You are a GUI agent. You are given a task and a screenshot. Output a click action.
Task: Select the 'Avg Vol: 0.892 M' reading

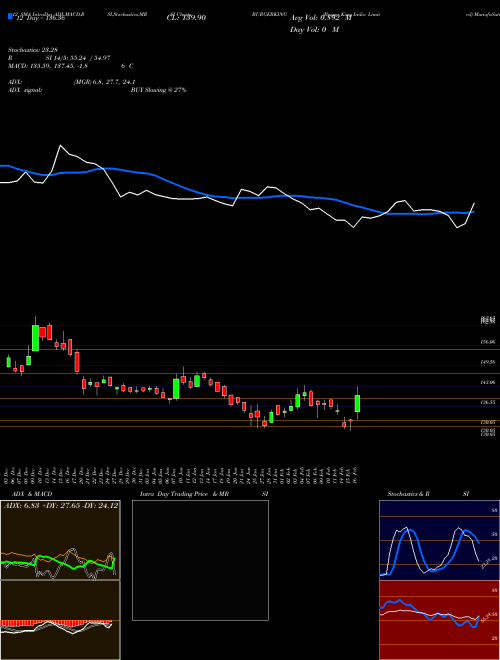click(x=320, y=18)
